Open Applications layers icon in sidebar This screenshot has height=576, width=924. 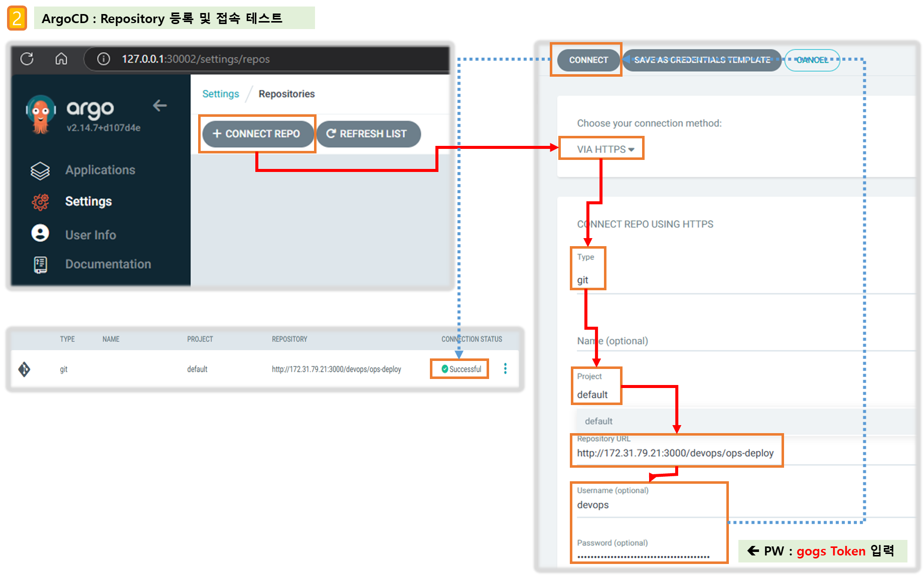40,170
